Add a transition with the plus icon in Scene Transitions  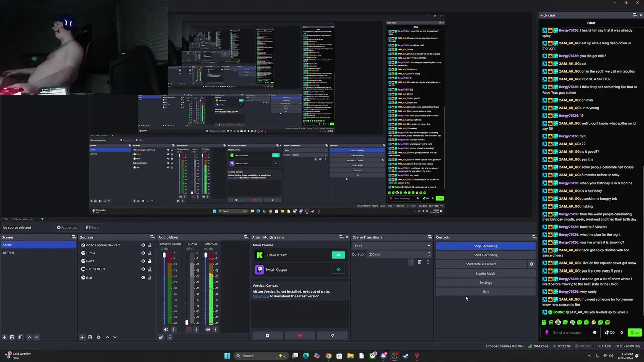[411, 262]
